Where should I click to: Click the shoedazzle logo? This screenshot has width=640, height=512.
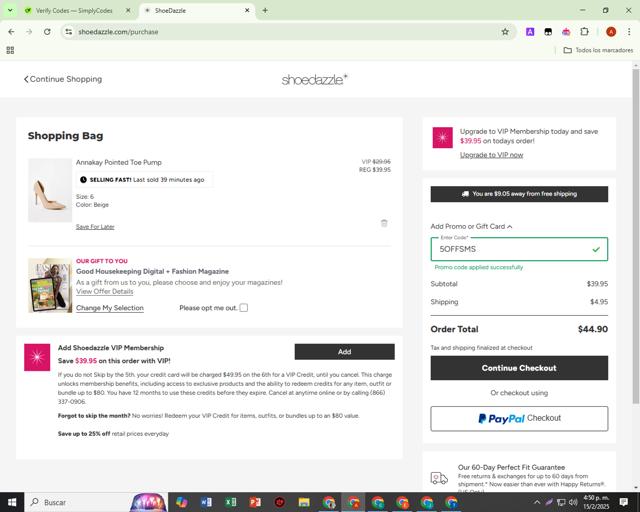[x=314, y=79]
